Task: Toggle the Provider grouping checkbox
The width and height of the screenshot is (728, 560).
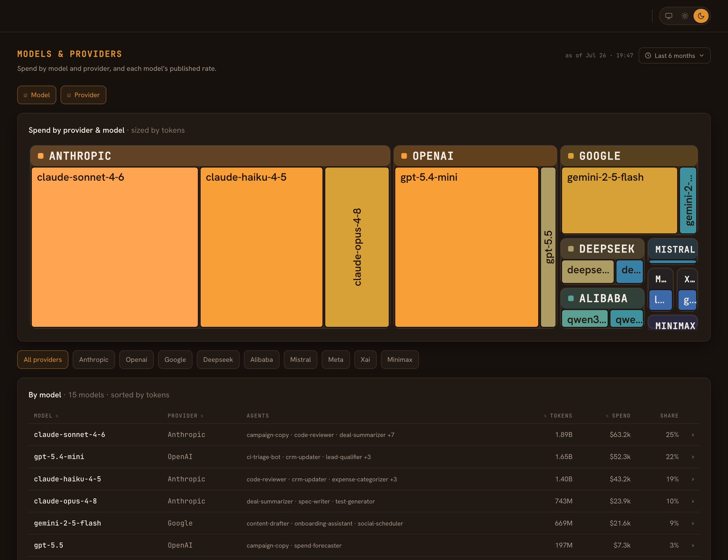Action: click(83, 95)
